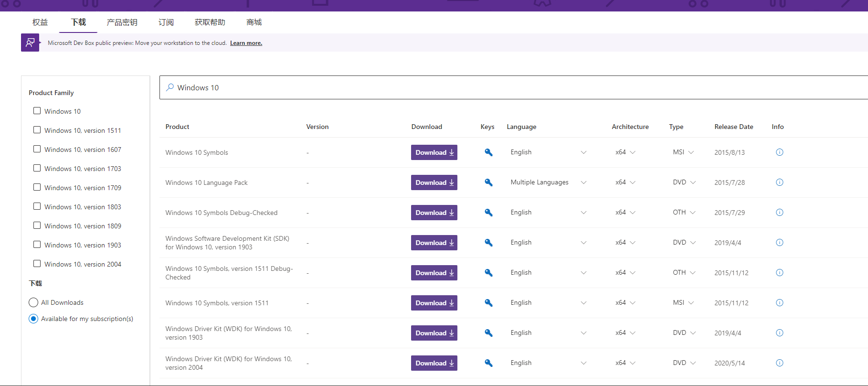Click key icon for Windows 10 Symbols
The height and width of the screenshot is (386, 868).
point(488,152)
